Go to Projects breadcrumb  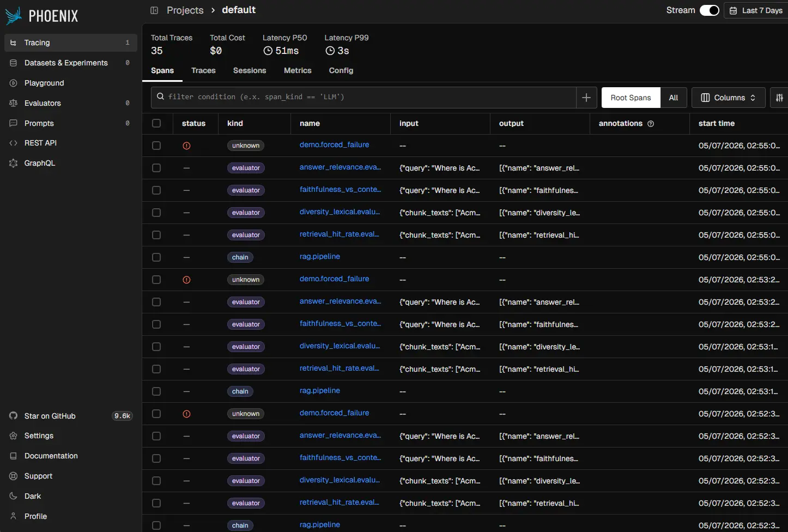tap(185, 10)
